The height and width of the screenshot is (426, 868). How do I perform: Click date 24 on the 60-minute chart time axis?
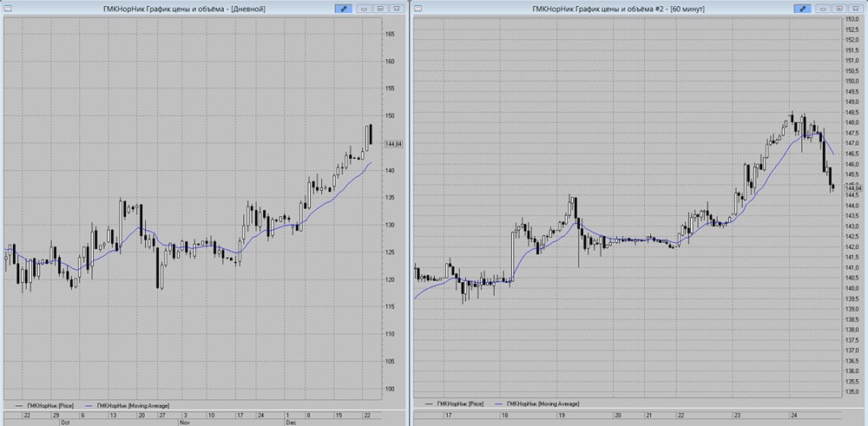(793, 415)
